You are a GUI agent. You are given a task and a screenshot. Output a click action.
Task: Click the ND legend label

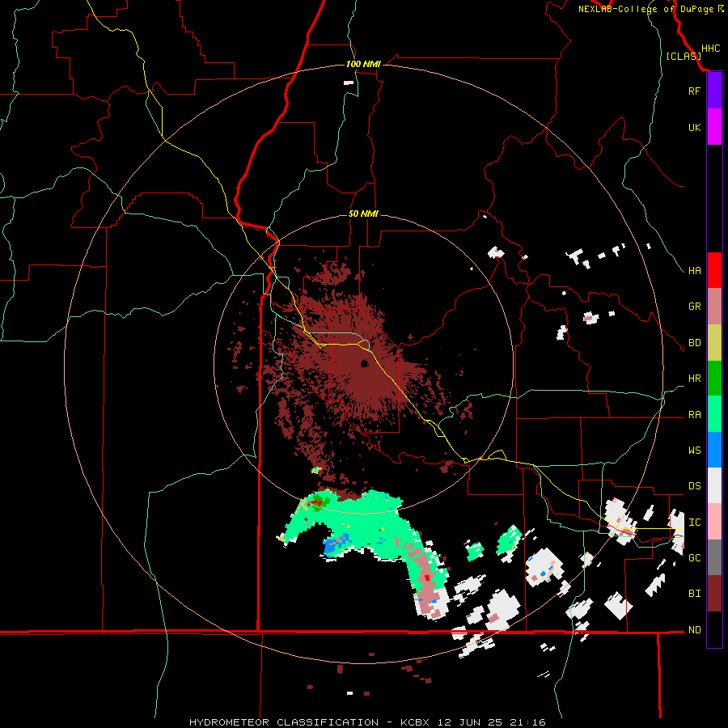click(x=694, y=630)
